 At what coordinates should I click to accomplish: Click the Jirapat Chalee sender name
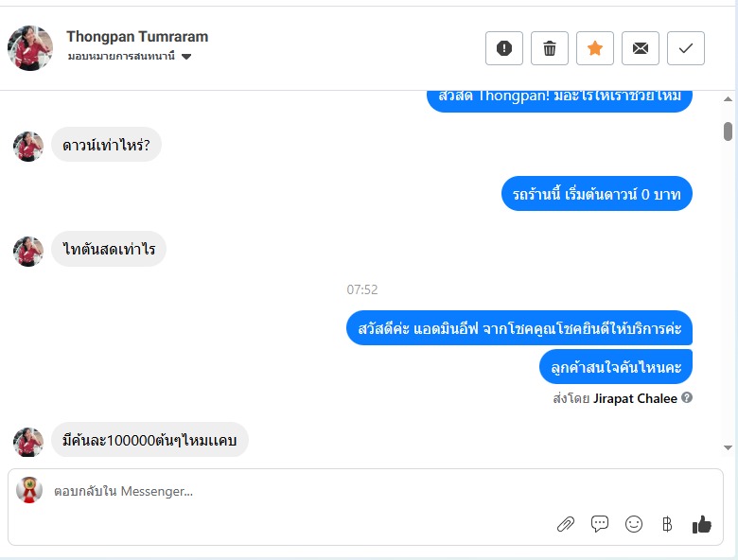(635, 398)
